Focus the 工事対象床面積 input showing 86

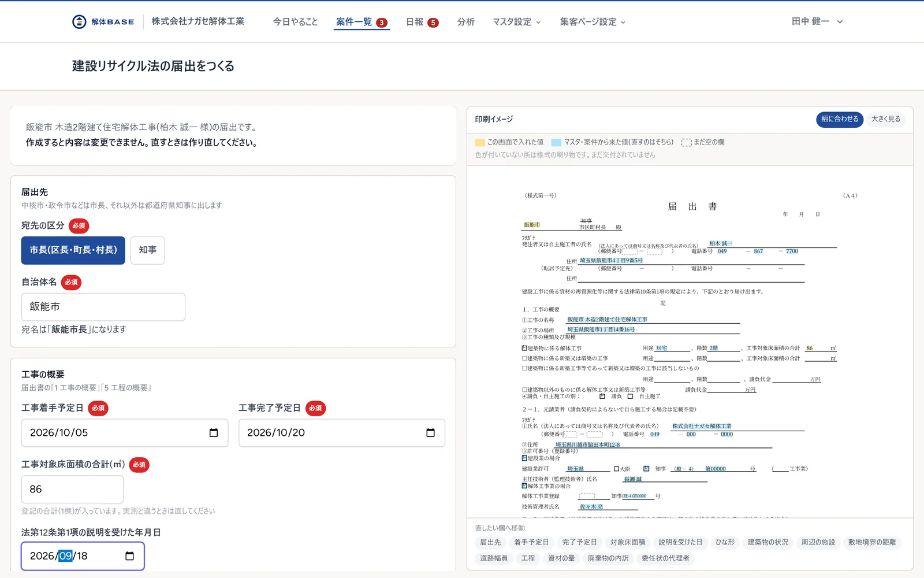pos(72,490)
